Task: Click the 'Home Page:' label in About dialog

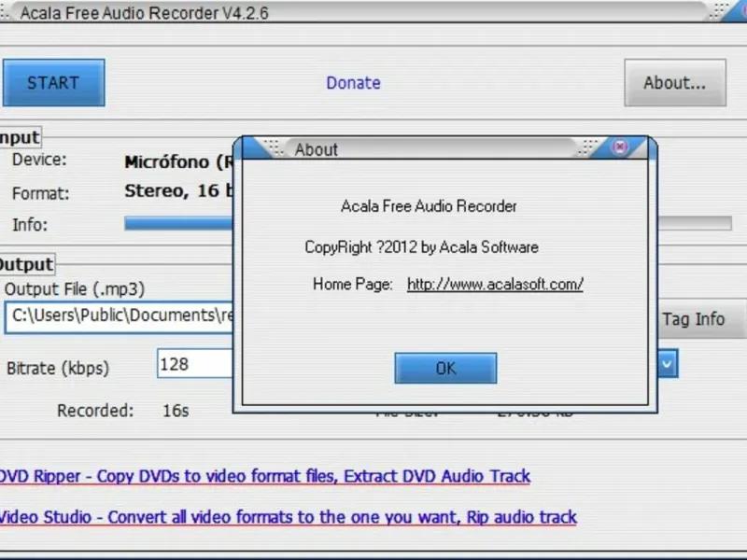Action: pyautogui.click(x=353, y=285)
